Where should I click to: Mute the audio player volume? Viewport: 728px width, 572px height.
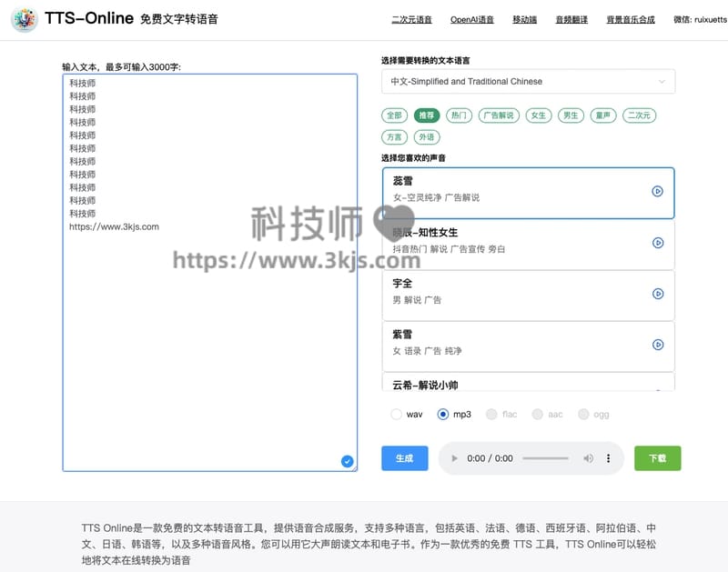coord(588,458)
